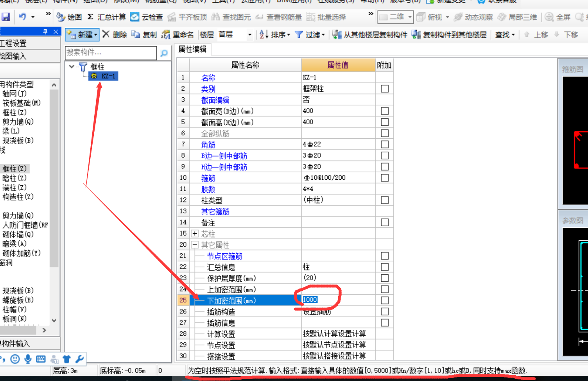This screenshot has height=381, width=588.
Task: Click 复制构件到其他楼层 button
Action: click(449, 34)
